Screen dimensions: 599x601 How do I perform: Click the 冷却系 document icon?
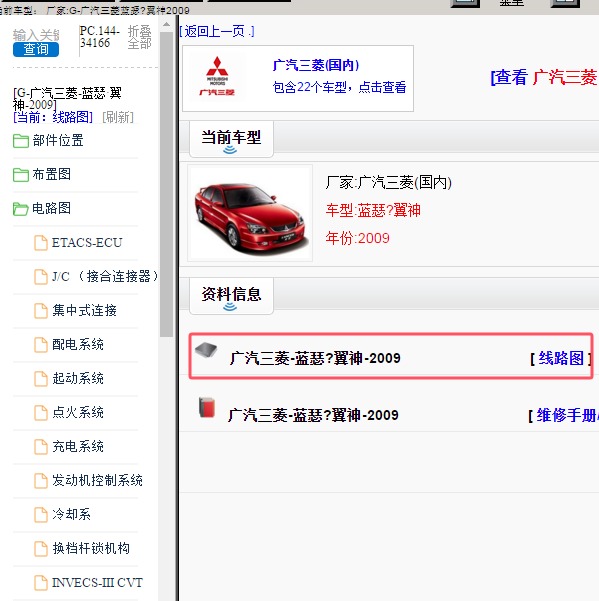tap(41, 515)
